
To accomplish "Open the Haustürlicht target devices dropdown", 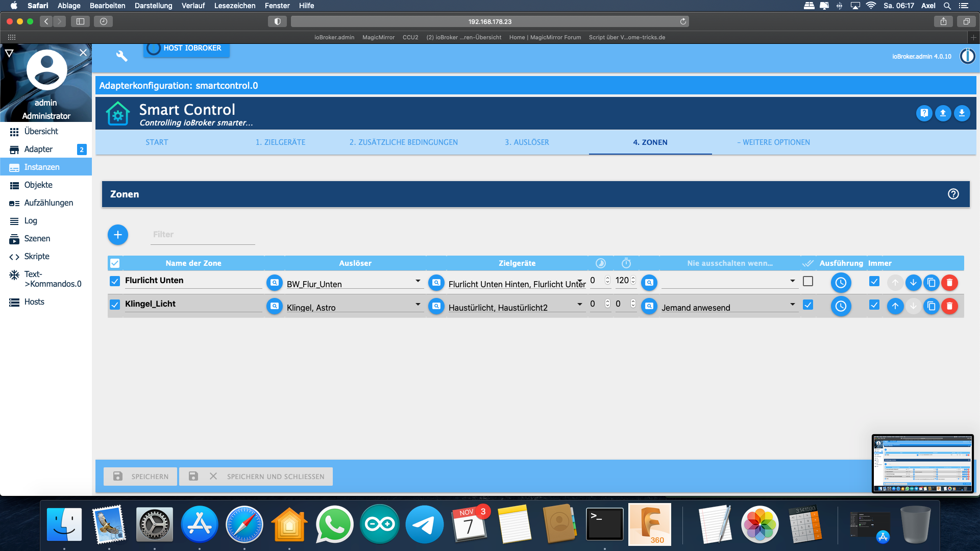I will point(579,305).
